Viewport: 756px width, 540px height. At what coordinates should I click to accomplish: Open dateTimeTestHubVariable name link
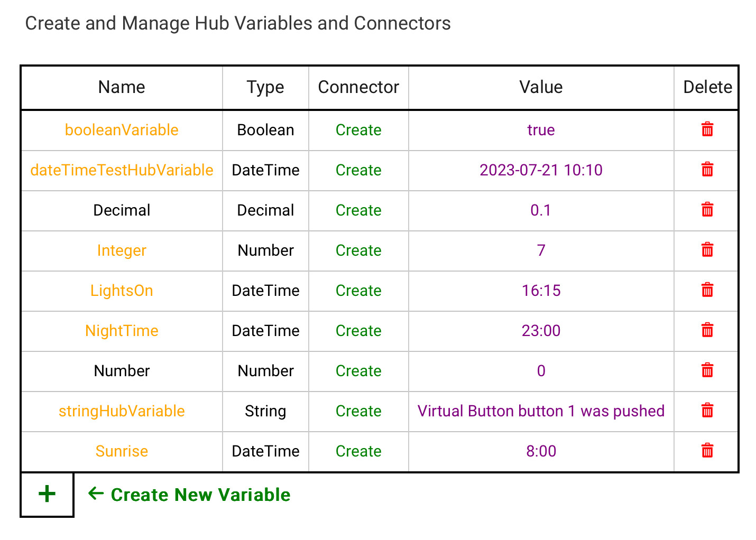coord(122,170)
